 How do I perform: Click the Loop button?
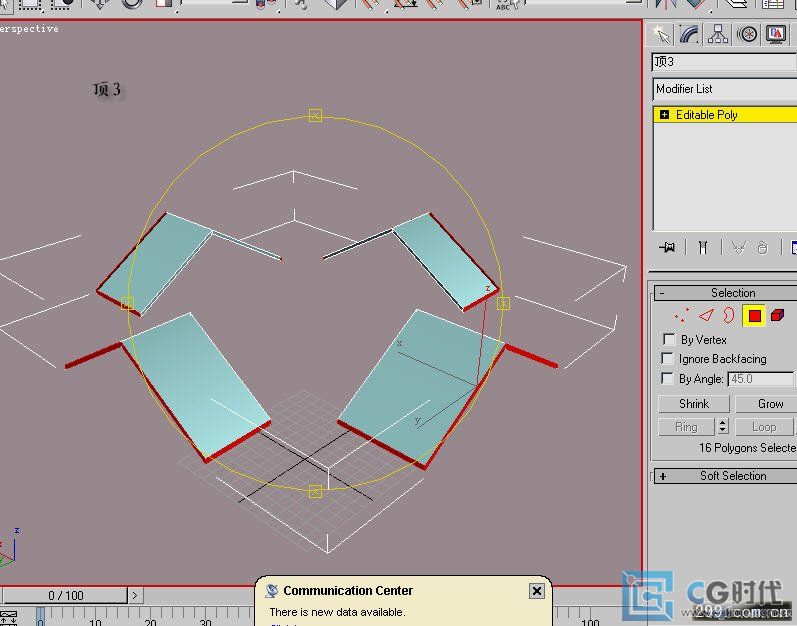pos(764,427)
